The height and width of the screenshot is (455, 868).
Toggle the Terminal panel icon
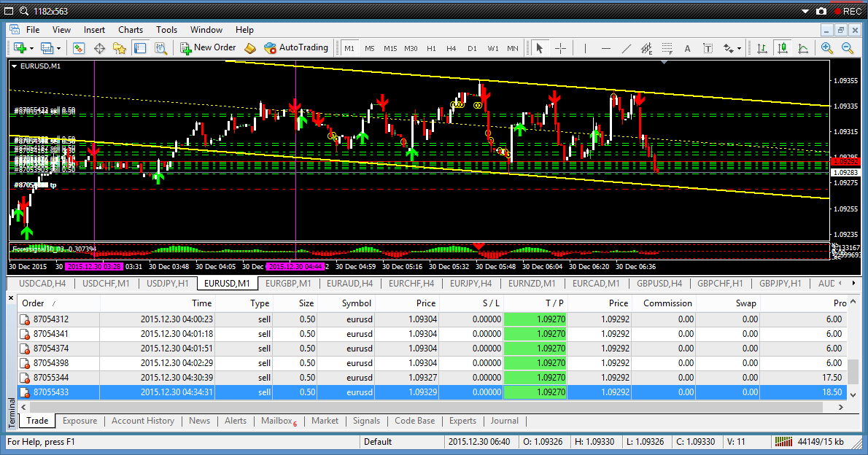140,48
